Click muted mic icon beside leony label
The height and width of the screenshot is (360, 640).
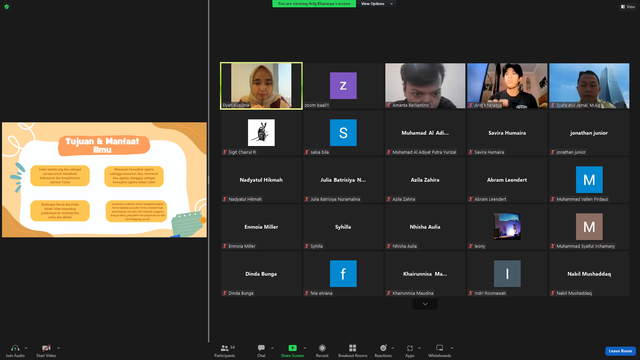click(x=471, y=246)
